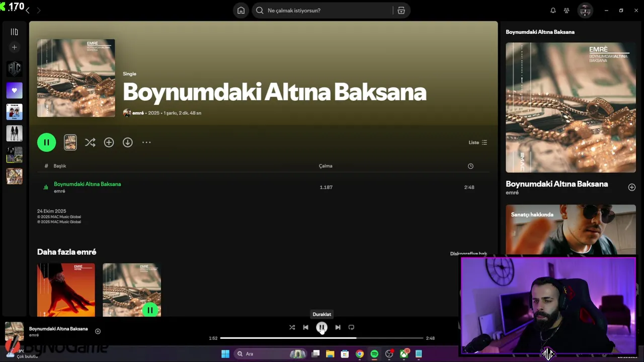Open Google Chrome from the taskbar

[359, 354]
